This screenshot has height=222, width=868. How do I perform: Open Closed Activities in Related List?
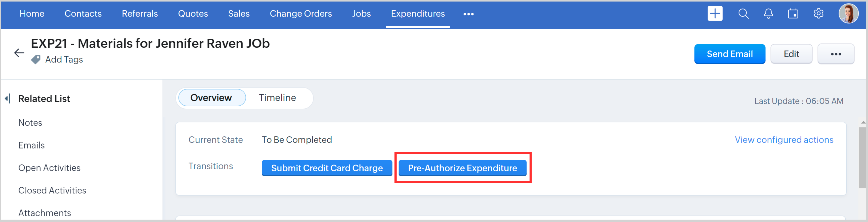pos(52,190)
